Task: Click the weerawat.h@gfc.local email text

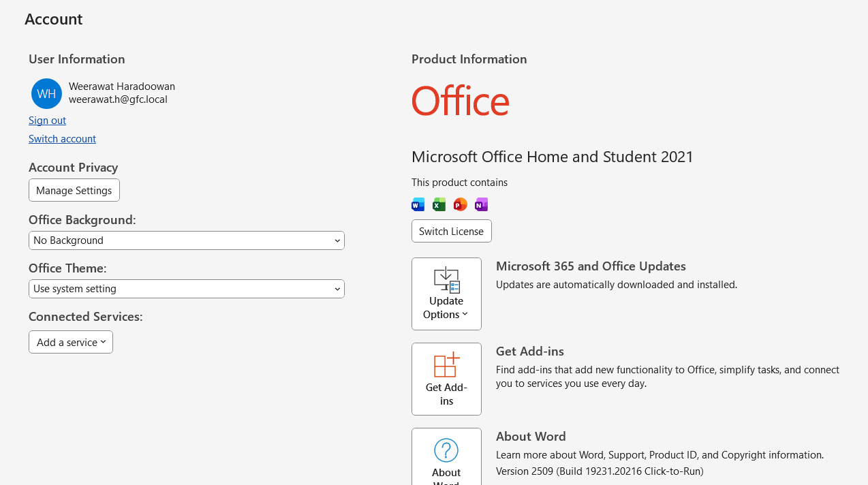Action: point(118,99)
